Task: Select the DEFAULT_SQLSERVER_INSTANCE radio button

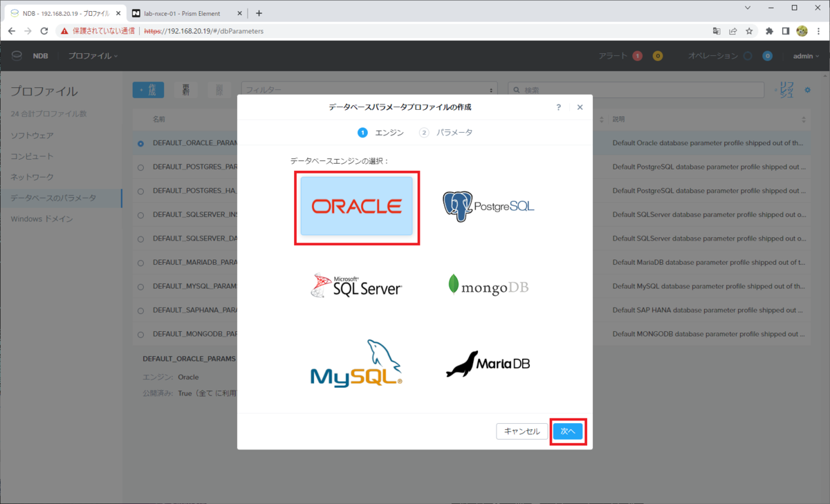Action: [141, 215]
